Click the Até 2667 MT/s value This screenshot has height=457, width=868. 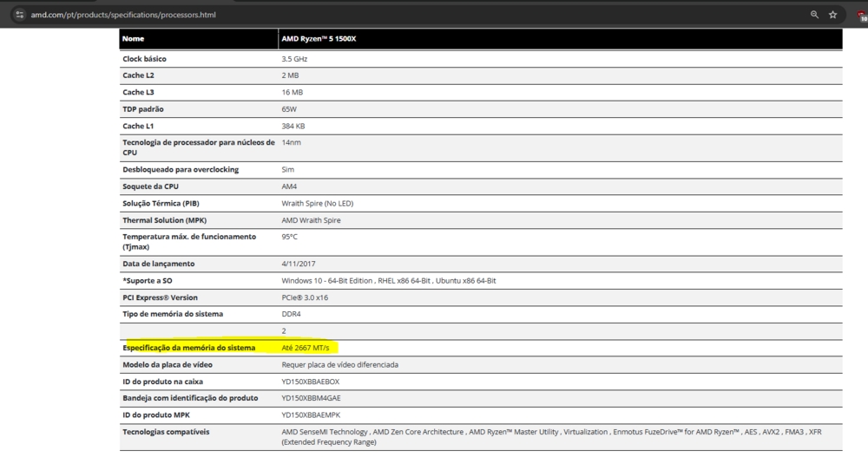pos(307,348)
